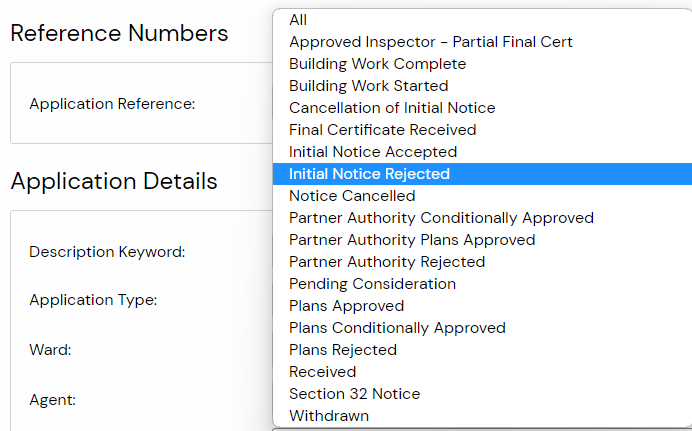Select "Plans Rejected" in the dropdown

click(342, 350)
